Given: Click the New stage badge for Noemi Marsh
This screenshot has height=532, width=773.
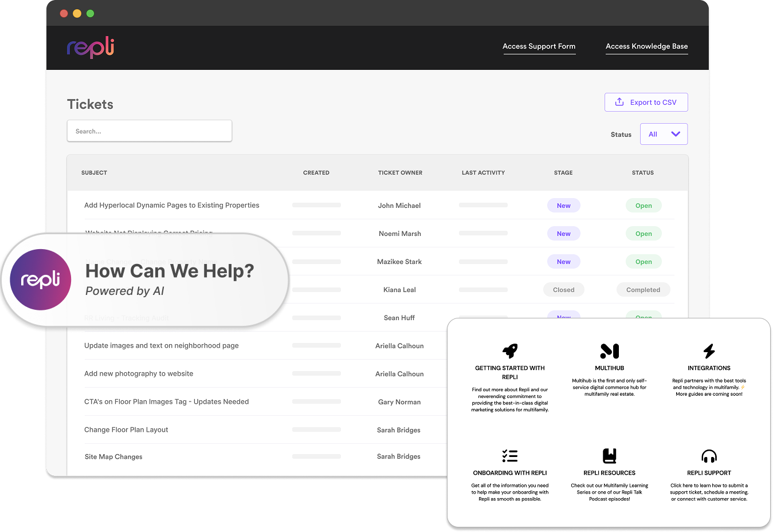Looking at the screenshot, I should 564,234.
